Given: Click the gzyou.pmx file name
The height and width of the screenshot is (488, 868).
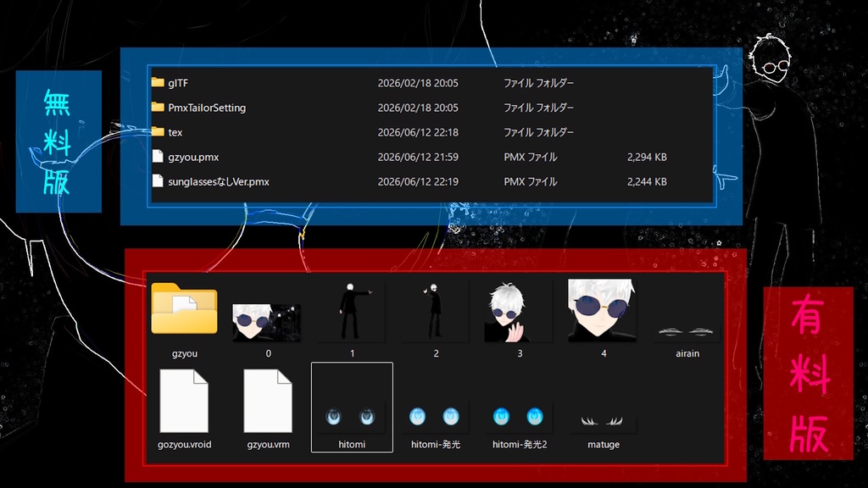Looking at the screenshot, I should tap(193, 157).
